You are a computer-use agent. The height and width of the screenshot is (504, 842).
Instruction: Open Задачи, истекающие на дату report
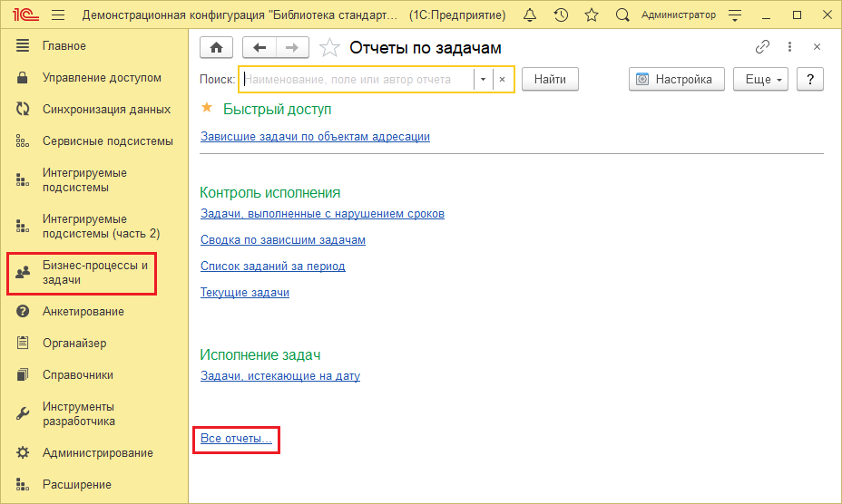click(280, 375)
